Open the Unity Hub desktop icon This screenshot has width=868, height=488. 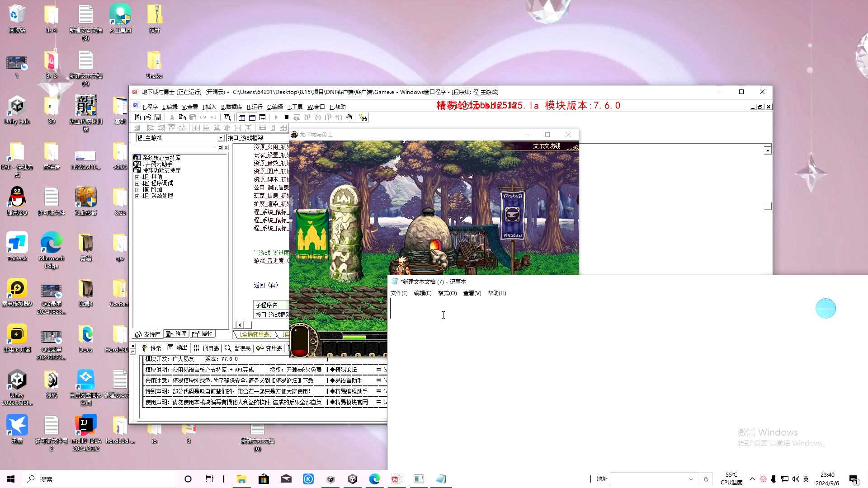click(17, 110)
